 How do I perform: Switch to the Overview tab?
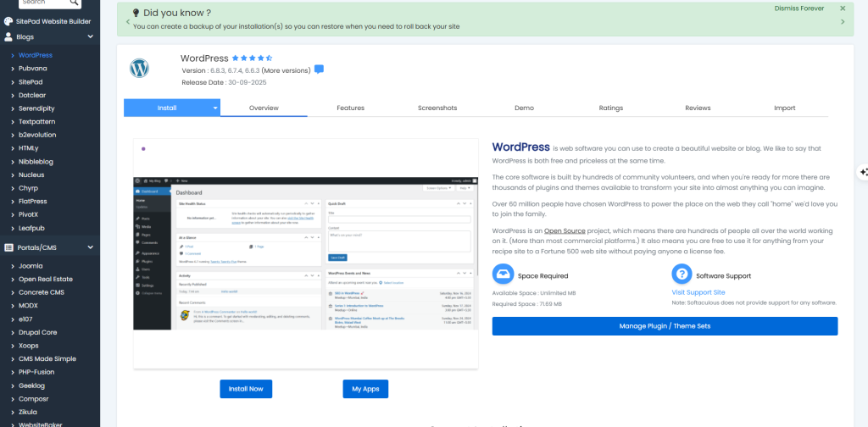click(264, 108)
